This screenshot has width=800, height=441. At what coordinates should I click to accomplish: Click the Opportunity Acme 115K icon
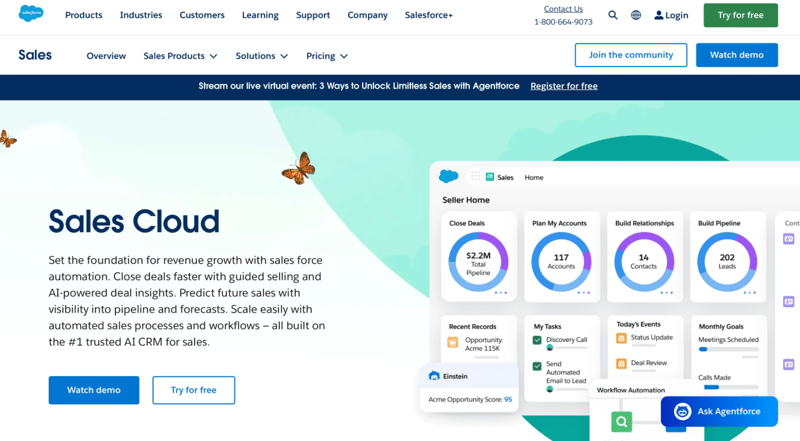click(453, 342)
